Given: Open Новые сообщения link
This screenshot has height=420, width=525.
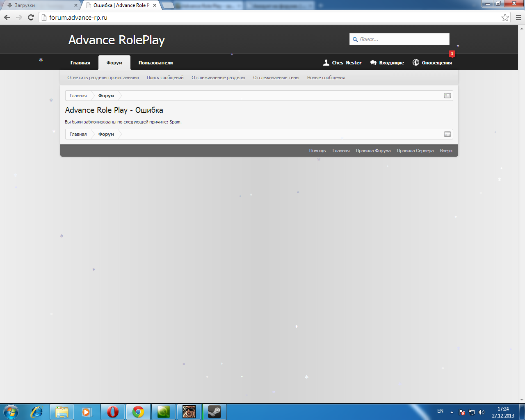Looking at the screenshot, I should point(326,78).
